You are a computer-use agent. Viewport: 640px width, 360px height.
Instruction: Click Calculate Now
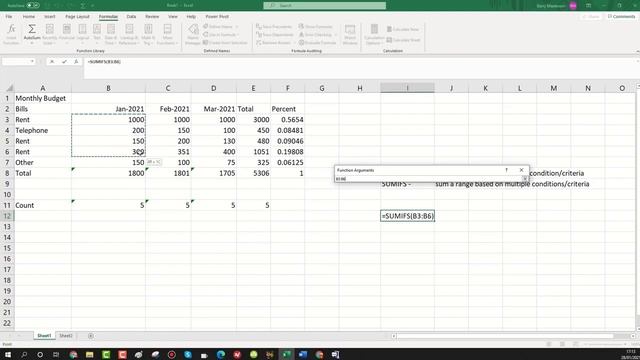[x=403, y=29]
